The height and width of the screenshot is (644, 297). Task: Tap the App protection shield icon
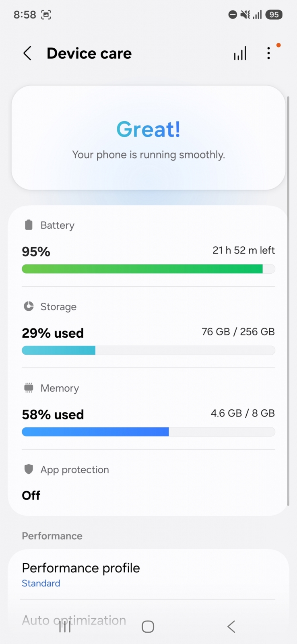point(29,469)
